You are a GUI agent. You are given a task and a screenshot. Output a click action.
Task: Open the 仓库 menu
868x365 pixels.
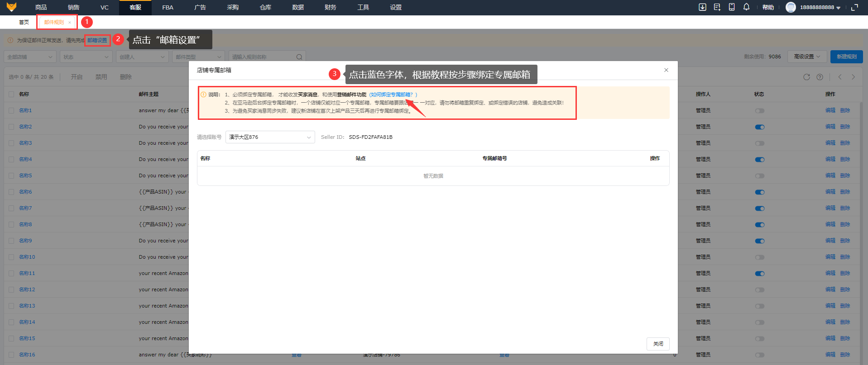pos(265,7)
